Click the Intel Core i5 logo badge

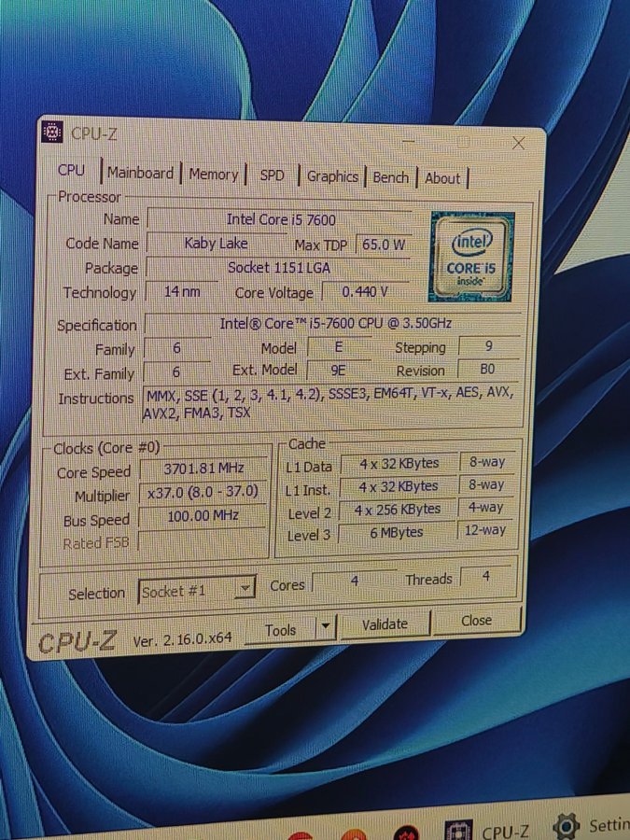(471, 256)
